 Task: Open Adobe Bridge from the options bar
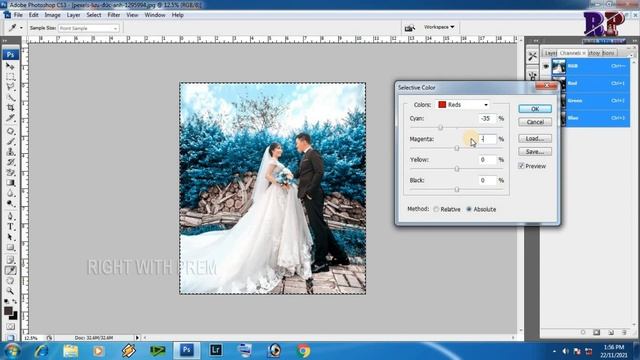click(x=409, y=28)
